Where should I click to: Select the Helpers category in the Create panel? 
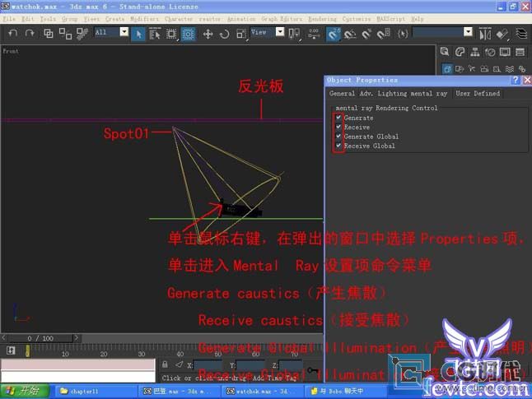pos(497,69)
